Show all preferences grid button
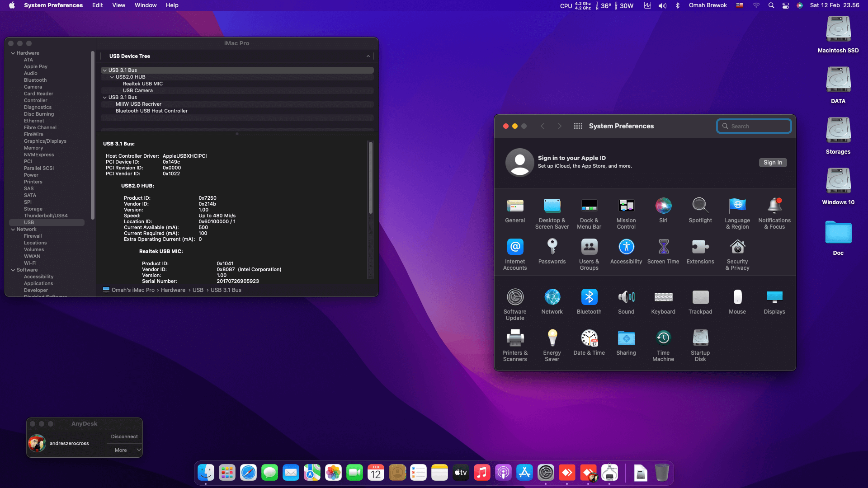The width and height of the screenshot is (868, 488). click(578, 126)
